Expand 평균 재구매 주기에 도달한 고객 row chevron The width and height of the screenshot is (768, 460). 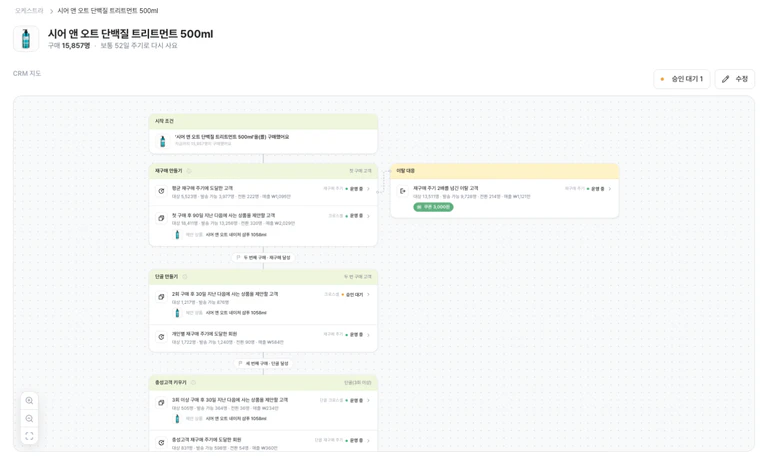tap(368, 189)
